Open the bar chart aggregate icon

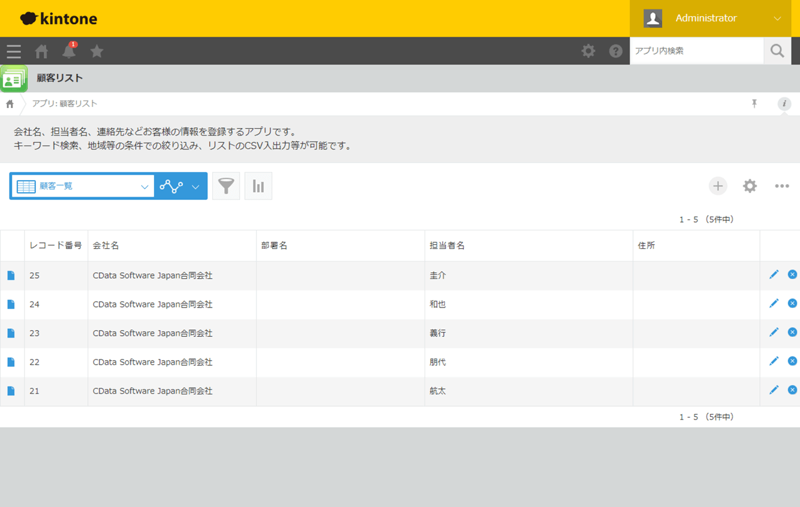(258, 186)
